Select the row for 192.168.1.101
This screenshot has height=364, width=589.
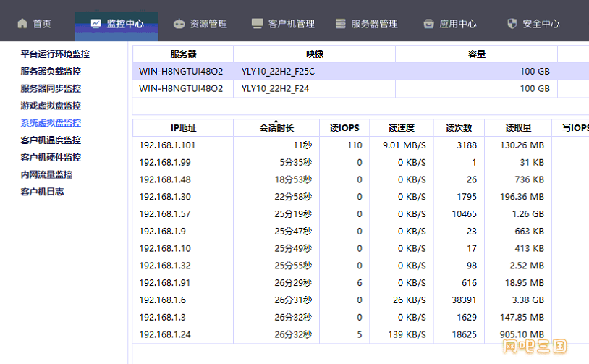coord(360,145)
